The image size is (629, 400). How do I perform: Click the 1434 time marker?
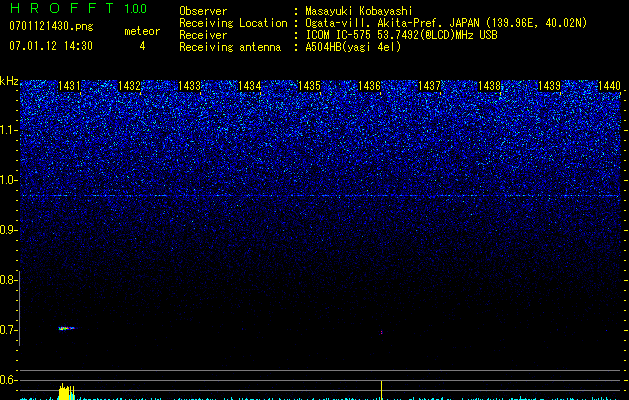(249, 86)
